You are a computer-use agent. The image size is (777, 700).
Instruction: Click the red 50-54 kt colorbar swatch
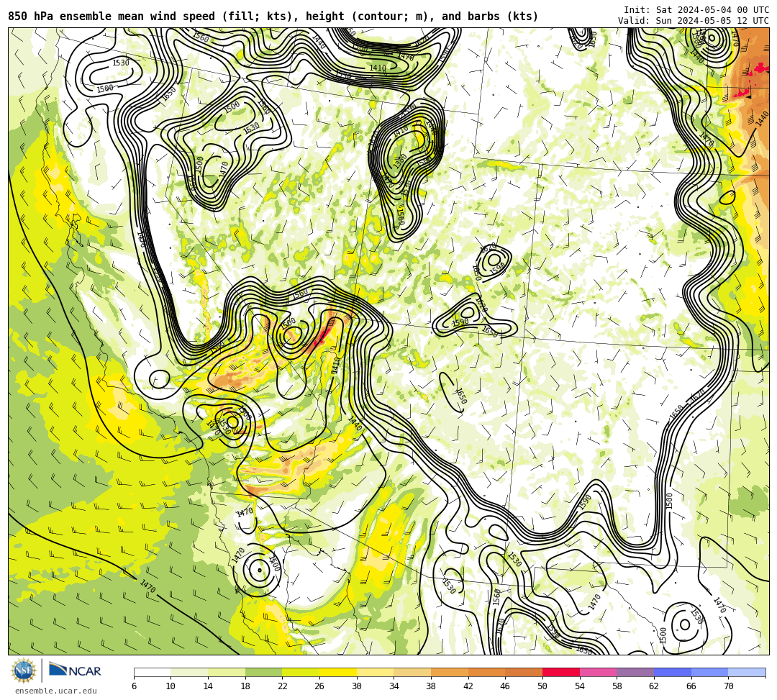[x=561, y=673]
